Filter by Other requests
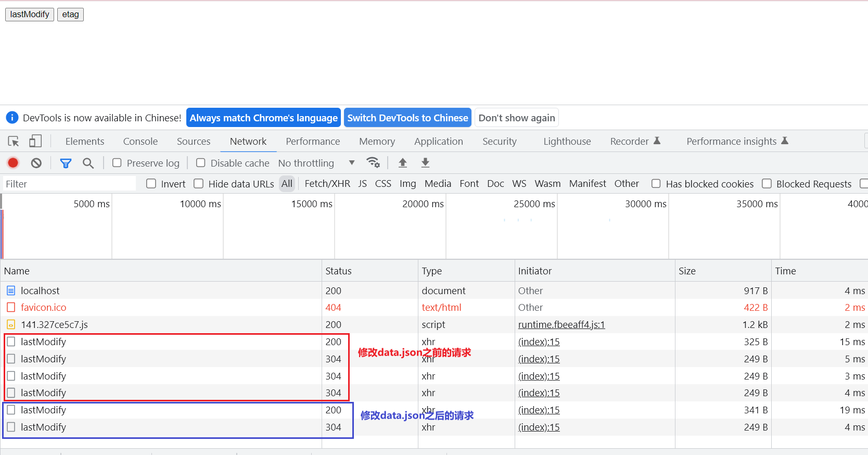 click(627, 183)
